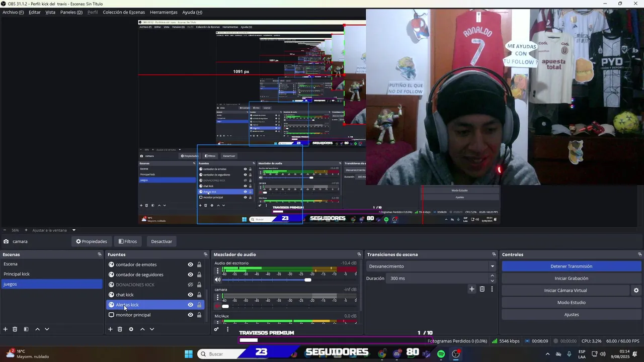644x362 pixels.
Task: Open audio mixer three-dot menu at bottom
Action: 227,329
